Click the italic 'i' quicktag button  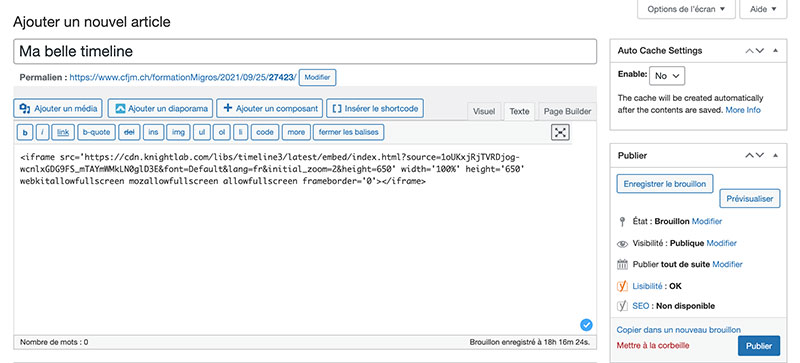click(42, 132)
